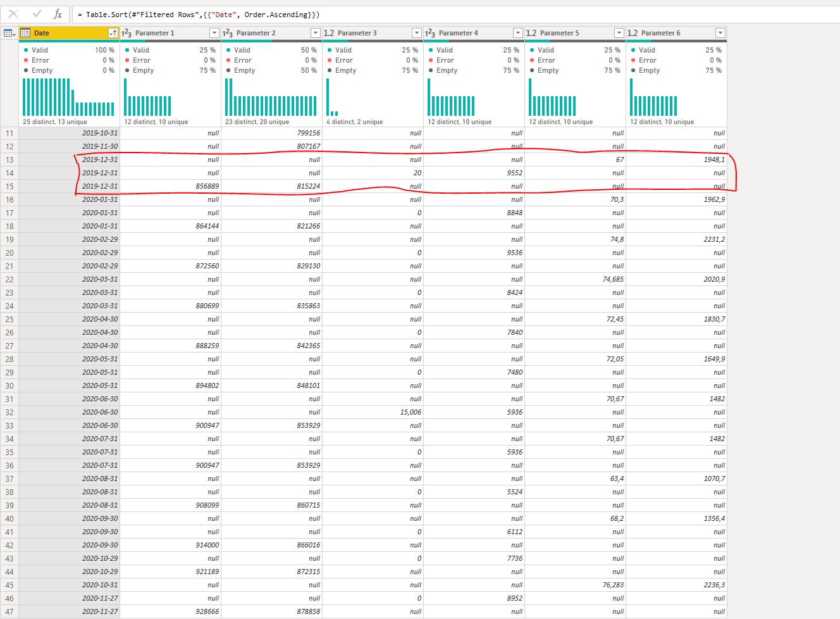
Task: Open the Parameter 4 filter dropdown
Action: [x=518, y=33]
